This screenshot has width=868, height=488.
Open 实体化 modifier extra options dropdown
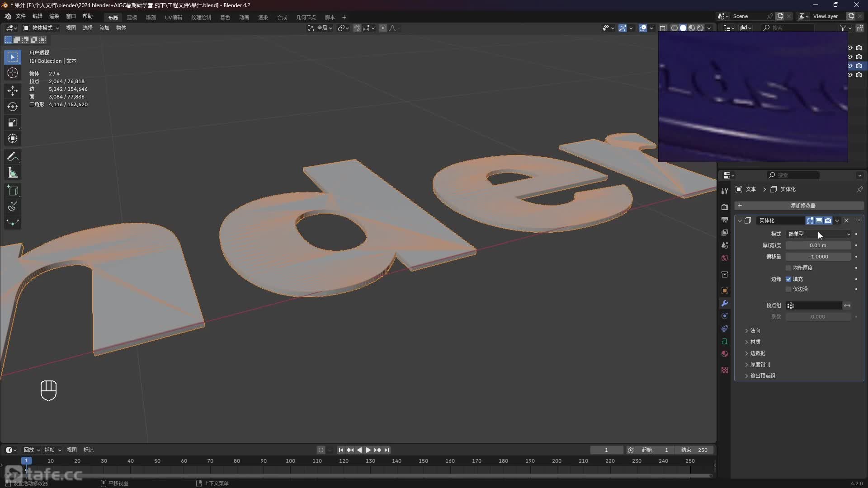837,221
